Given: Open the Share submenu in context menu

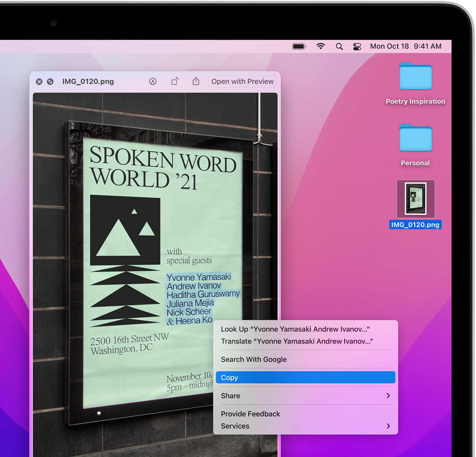Looking at the screenshot, I should point(306,396).
